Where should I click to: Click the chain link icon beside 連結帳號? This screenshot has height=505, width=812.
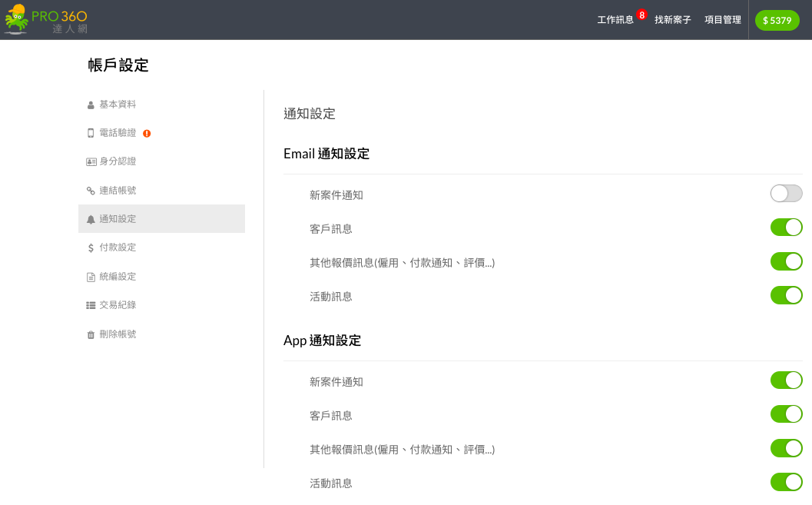tap(91, 191)
